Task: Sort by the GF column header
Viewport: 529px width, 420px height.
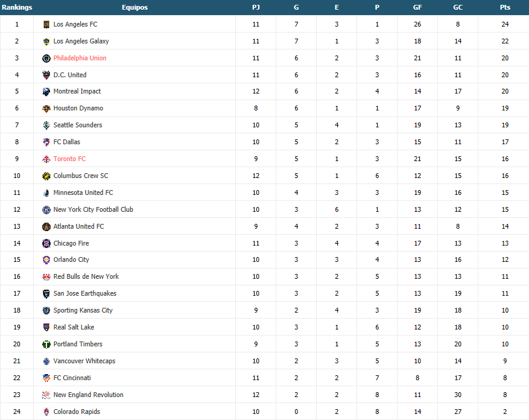Action: point(417,7)
